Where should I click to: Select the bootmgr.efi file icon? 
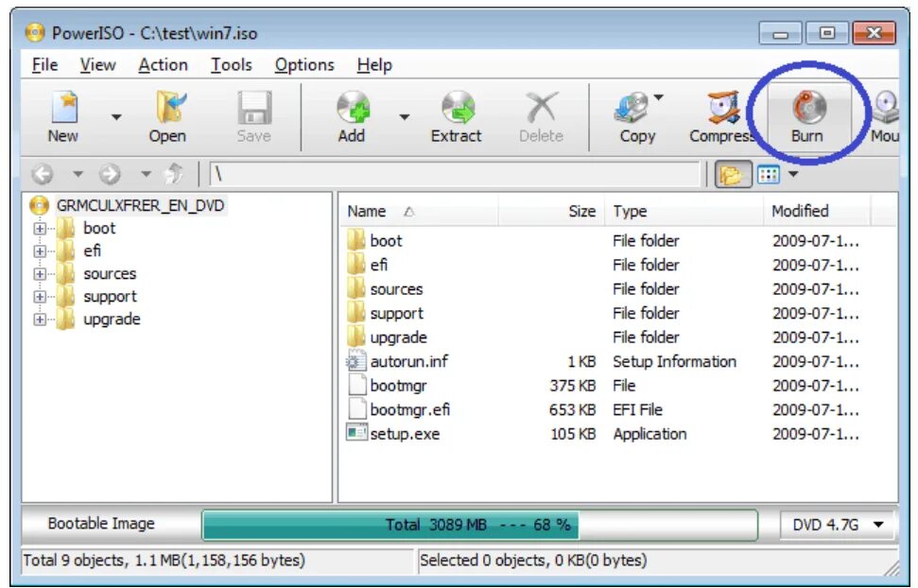pyautogui.click(x=356, y=410)
